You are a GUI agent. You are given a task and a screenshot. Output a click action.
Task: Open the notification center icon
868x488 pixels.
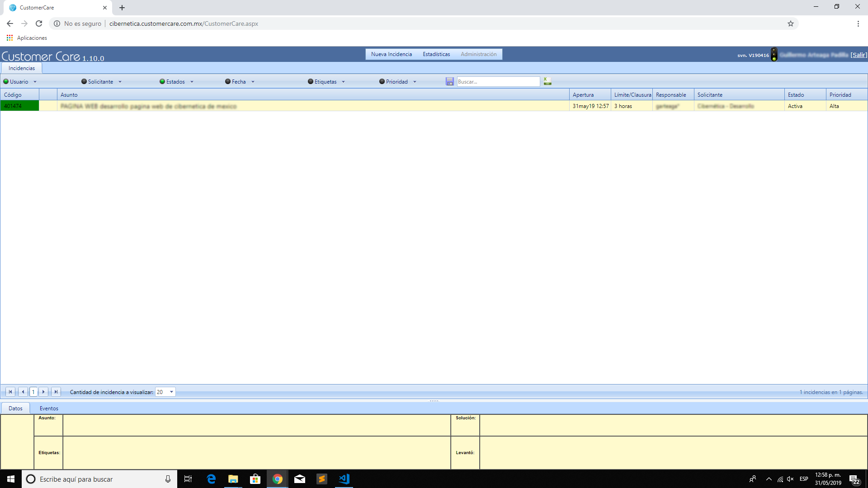[x=854, y=479]
